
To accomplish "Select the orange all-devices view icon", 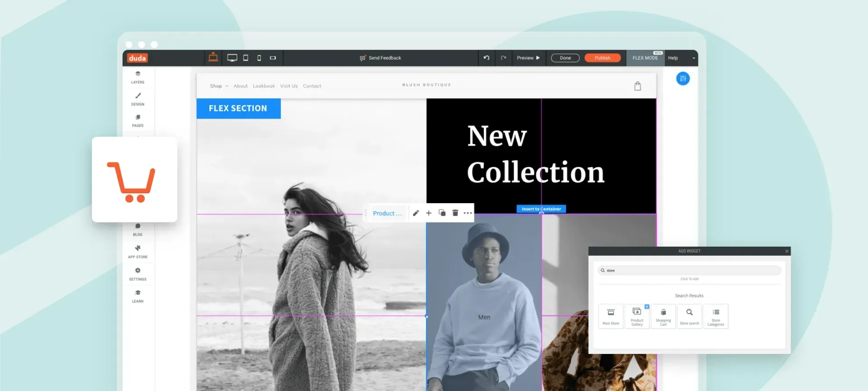I will [213, 57].
